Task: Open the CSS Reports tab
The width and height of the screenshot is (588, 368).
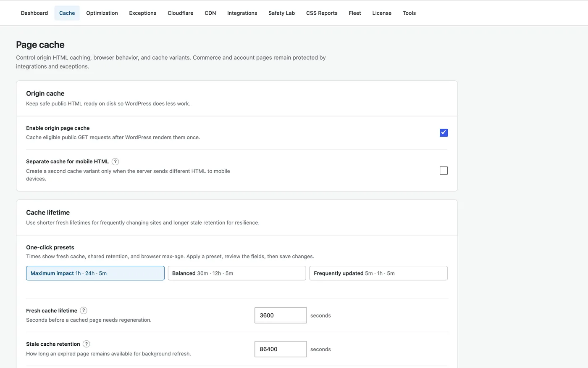Action: (322, 13)
